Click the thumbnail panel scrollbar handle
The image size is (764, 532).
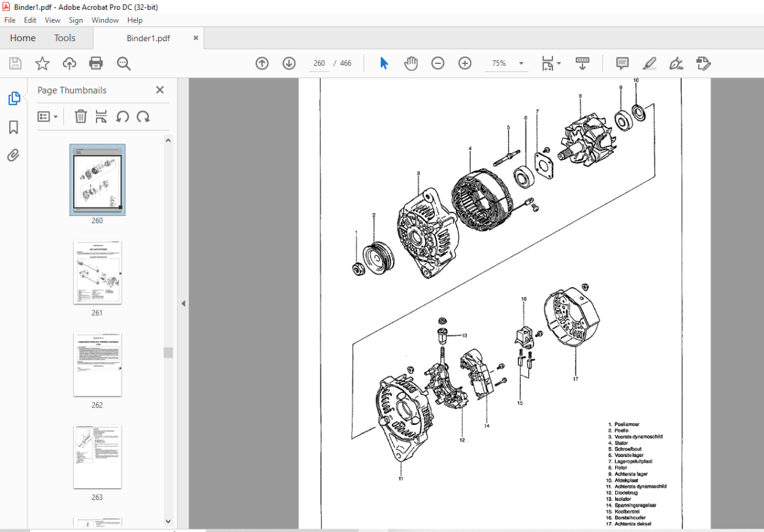(x=168, y=352)
